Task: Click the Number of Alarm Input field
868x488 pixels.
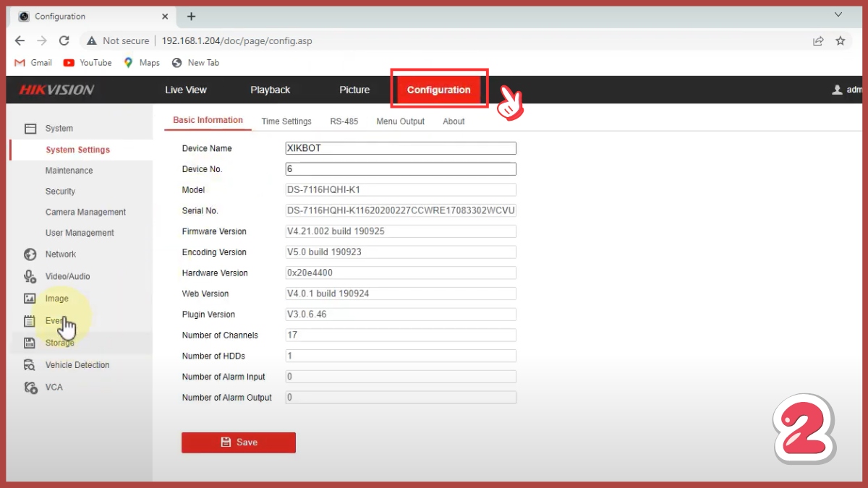Action: (x=401, y=377)
